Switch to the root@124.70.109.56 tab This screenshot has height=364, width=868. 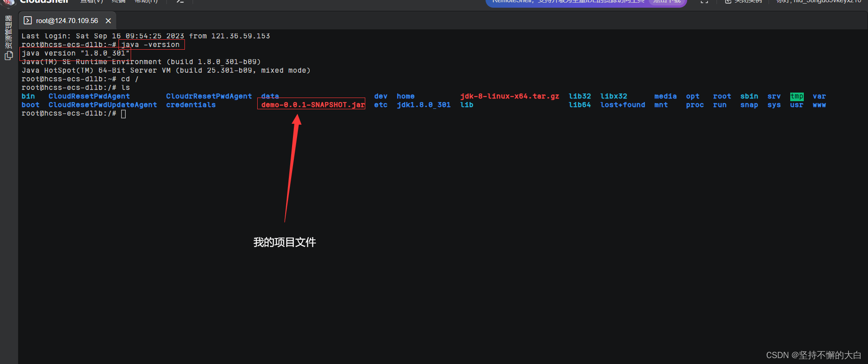(67, 21)
